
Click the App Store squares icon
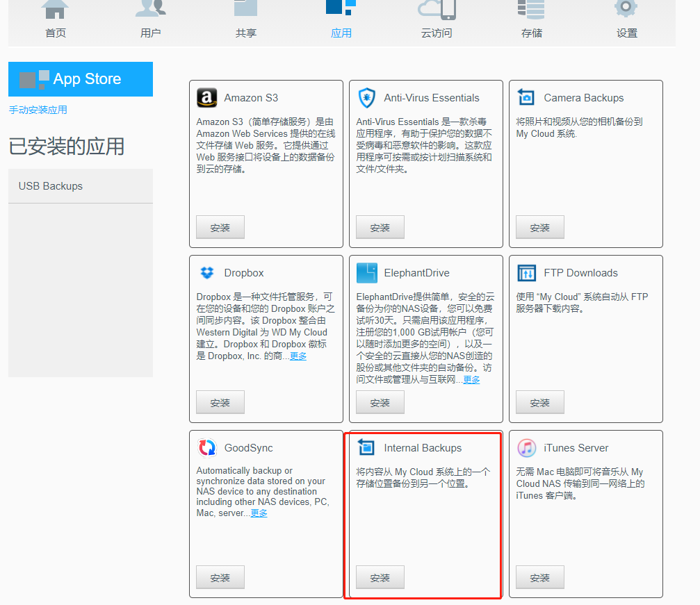pos(34,79)
